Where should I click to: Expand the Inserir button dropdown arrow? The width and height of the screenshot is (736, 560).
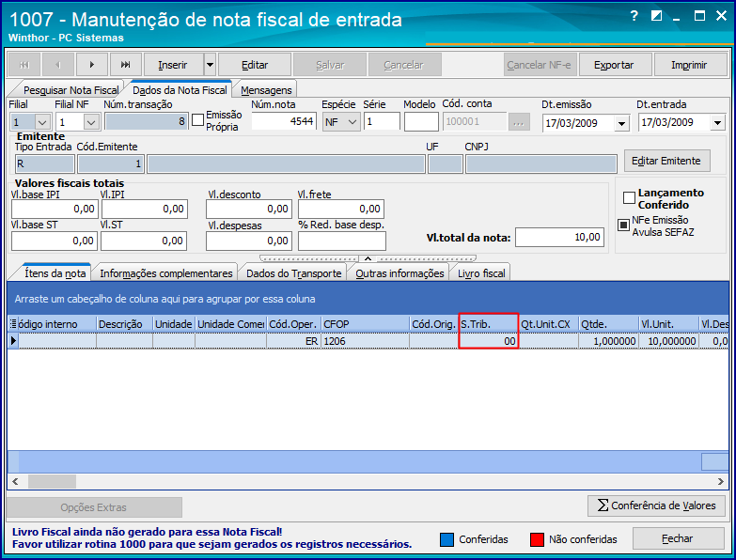point(210,65)
